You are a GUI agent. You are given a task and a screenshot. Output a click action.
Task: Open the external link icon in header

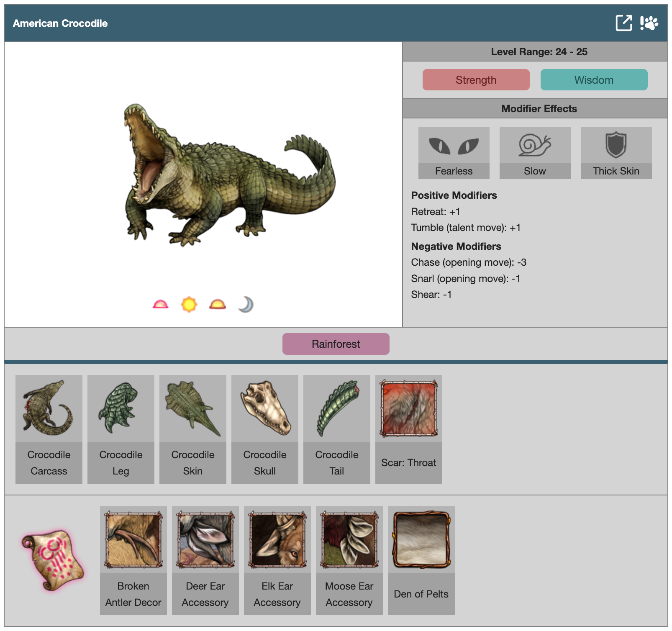click(623, 23)
